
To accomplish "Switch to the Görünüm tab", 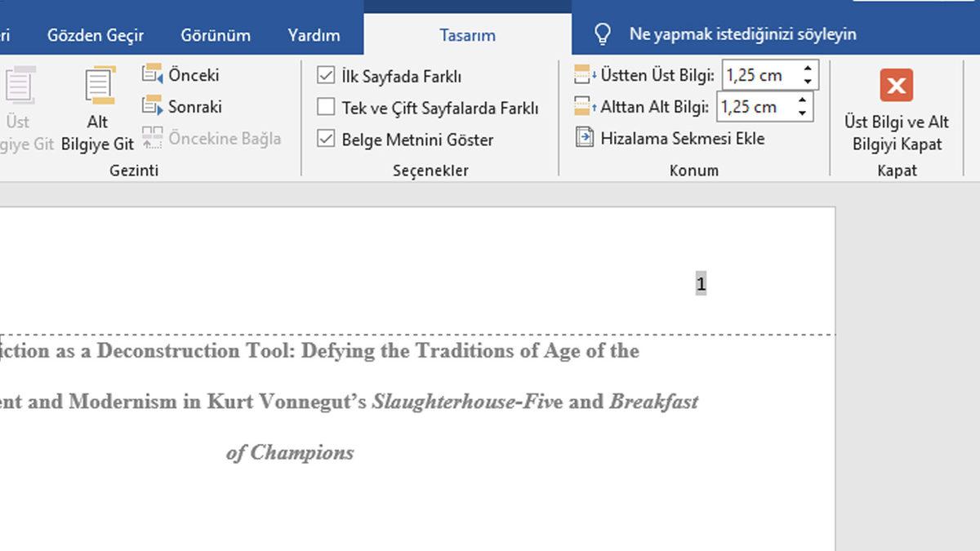I will (x=216, y=35).
